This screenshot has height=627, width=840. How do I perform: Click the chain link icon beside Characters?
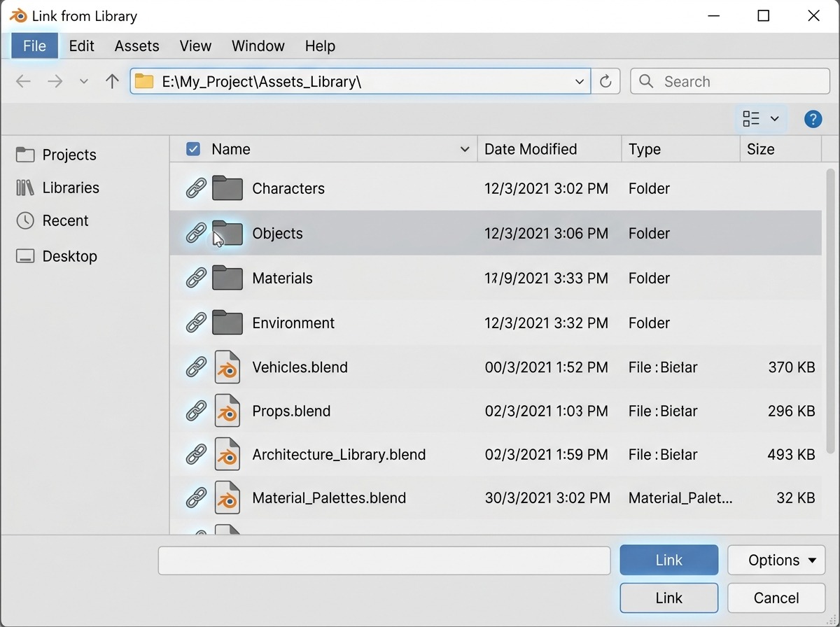pos(196,188)
